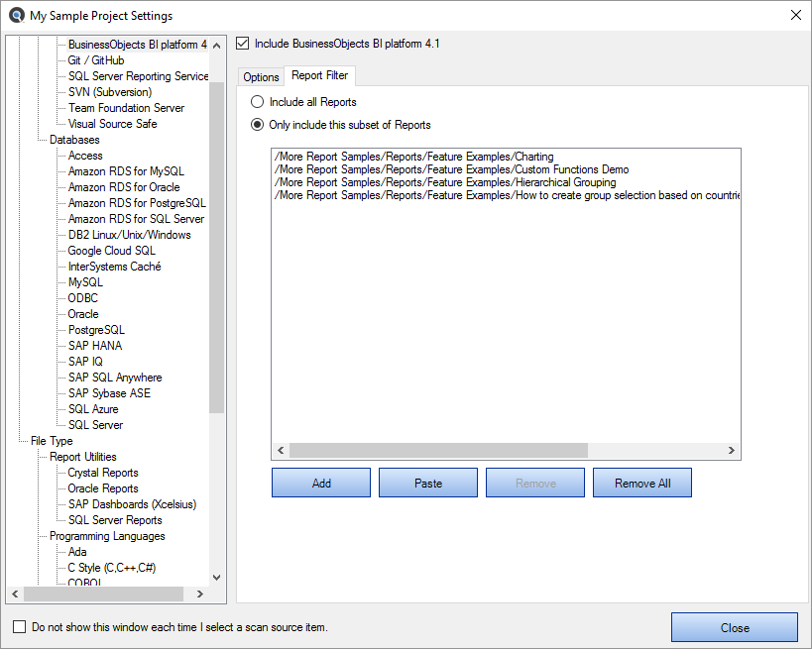Open the Report Filter tab
Image resolution: width=812 pixels, height=649 pixels.
click(x=319, y=75)
